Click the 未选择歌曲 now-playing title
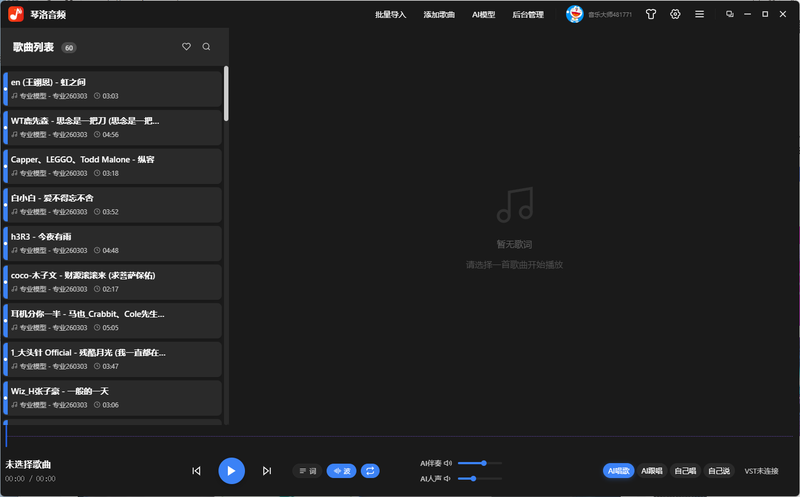Screen dimensions: 800x497 28,464
